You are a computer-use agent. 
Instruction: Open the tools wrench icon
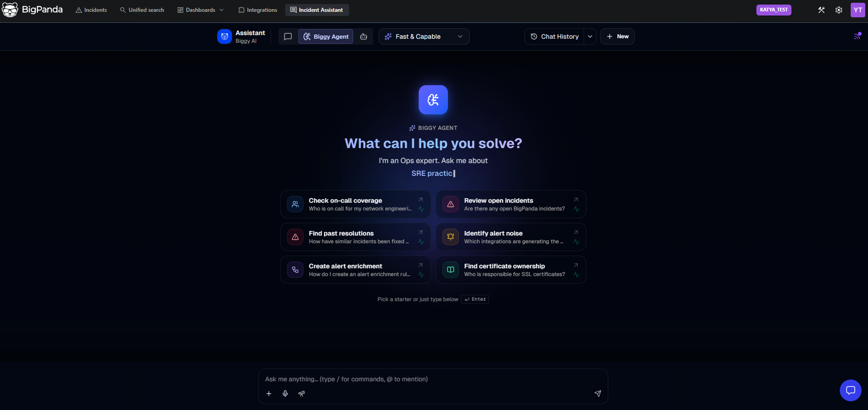click(822, 10)
